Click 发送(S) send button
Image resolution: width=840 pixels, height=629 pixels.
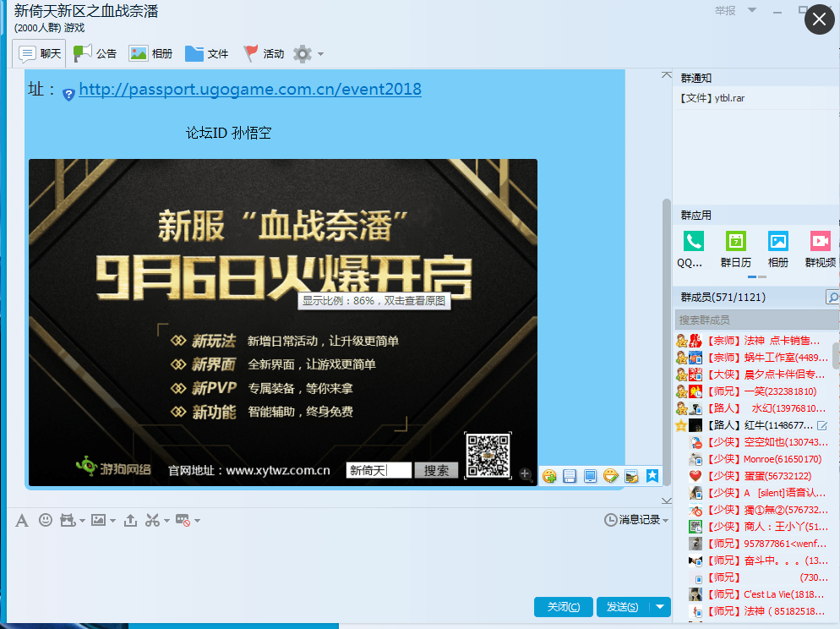[623, 607]
